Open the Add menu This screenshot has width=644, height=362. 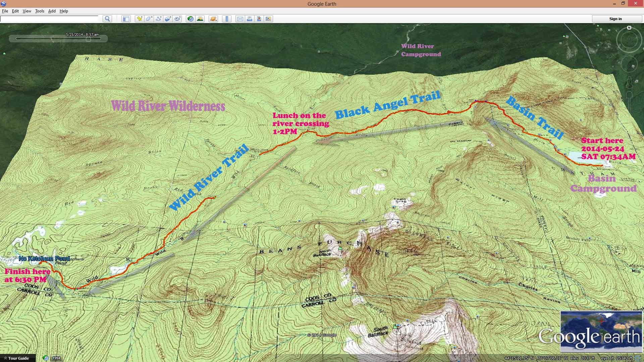[x=52, y=11]
